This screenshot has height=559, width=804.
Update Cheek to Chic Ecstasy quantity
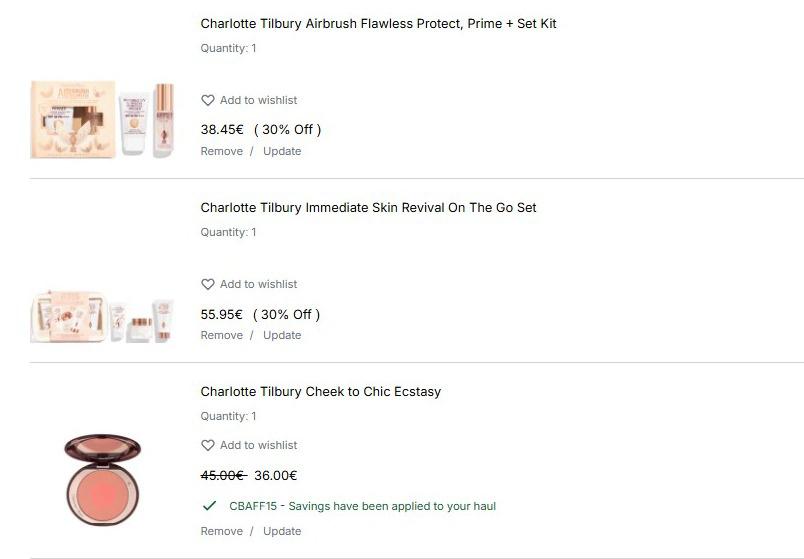tap(282, 531)
